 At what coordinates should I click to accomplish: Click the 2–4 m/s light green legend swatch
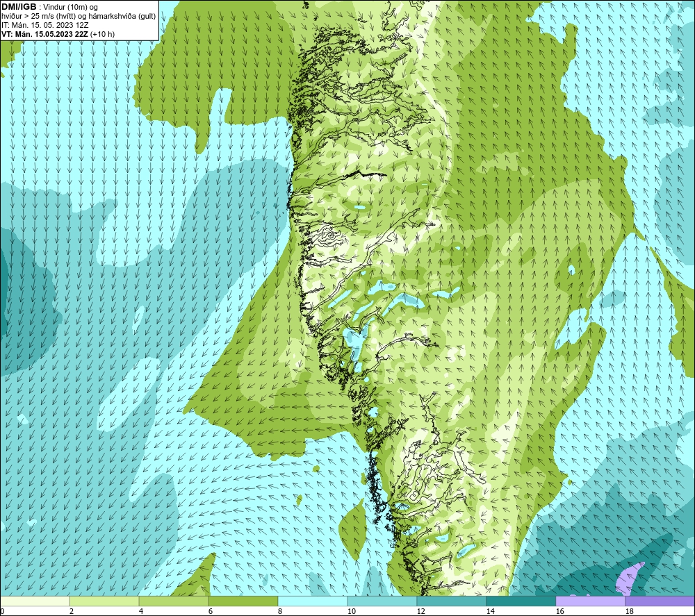coord(104,601)
